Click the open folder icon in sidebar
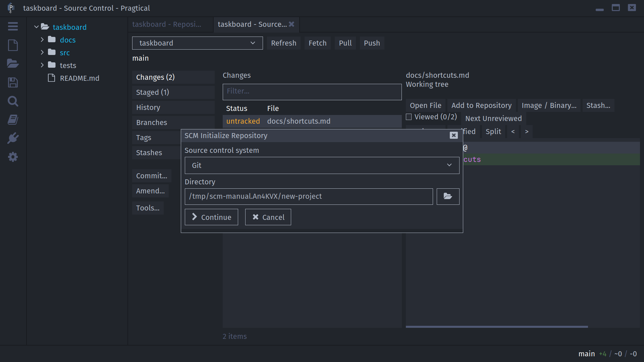 (13, 64)
